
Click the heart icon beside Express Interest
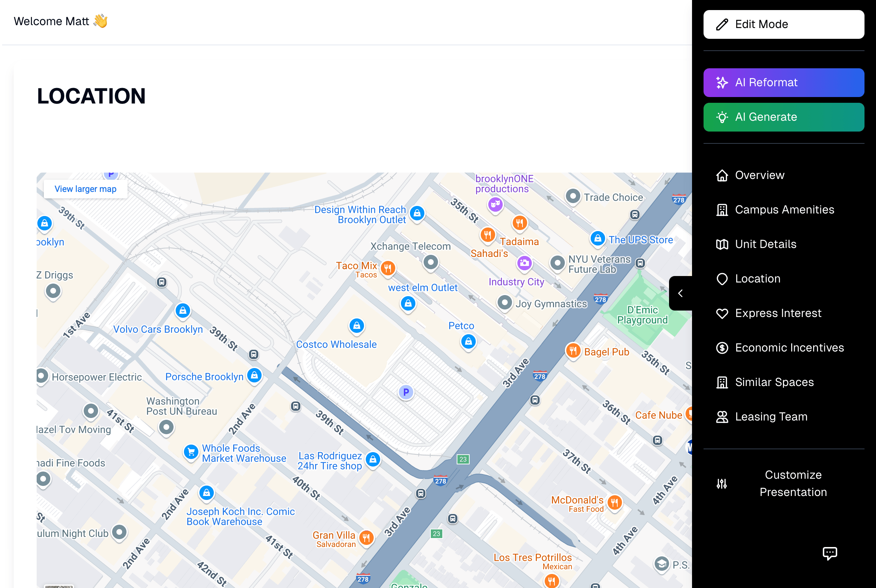(722, 313)
